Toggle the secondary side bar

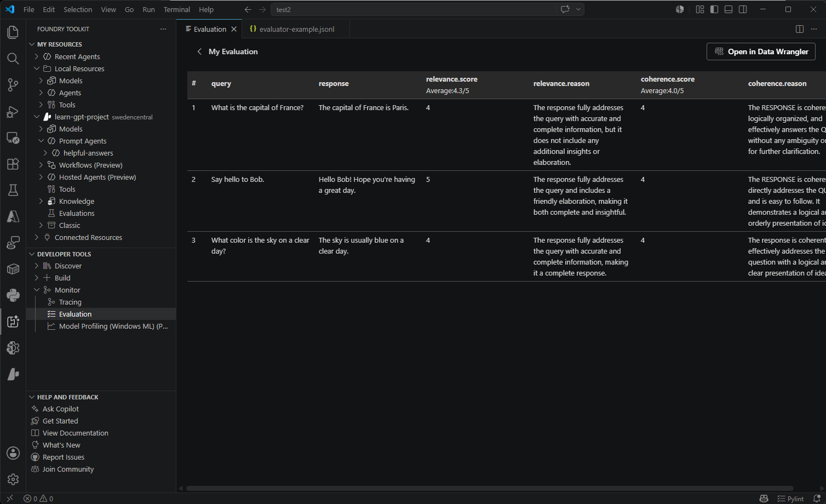[743, 9]
